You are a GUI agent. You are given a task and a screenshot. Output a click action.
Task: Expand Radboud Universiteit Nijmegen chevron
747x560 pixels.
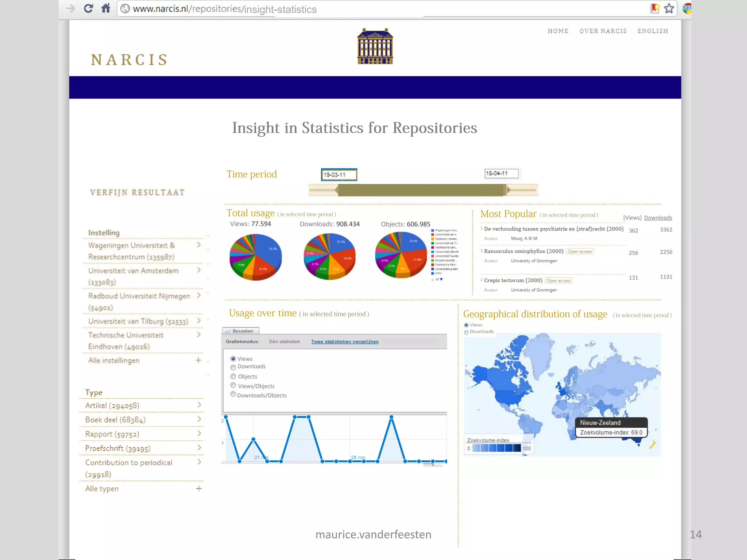coord(199,295)
